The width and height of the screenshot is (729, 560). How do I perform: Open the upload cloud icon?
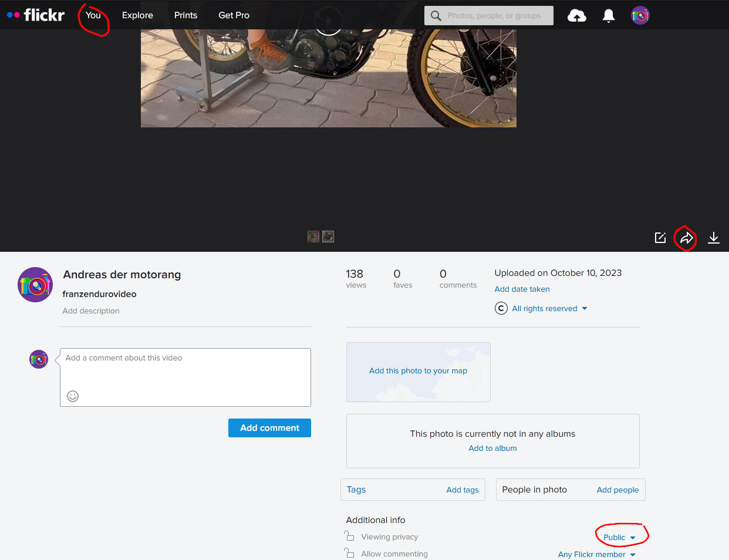pos(576,16)
